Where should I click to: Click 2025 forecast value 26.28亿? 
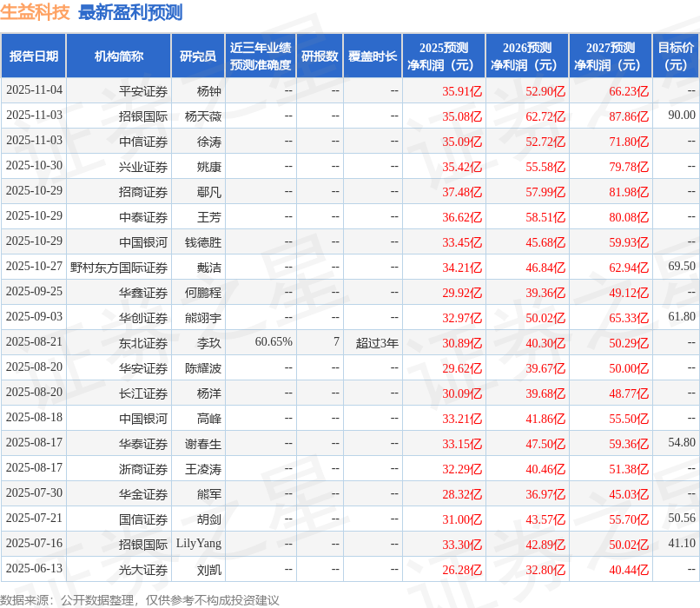462,570
